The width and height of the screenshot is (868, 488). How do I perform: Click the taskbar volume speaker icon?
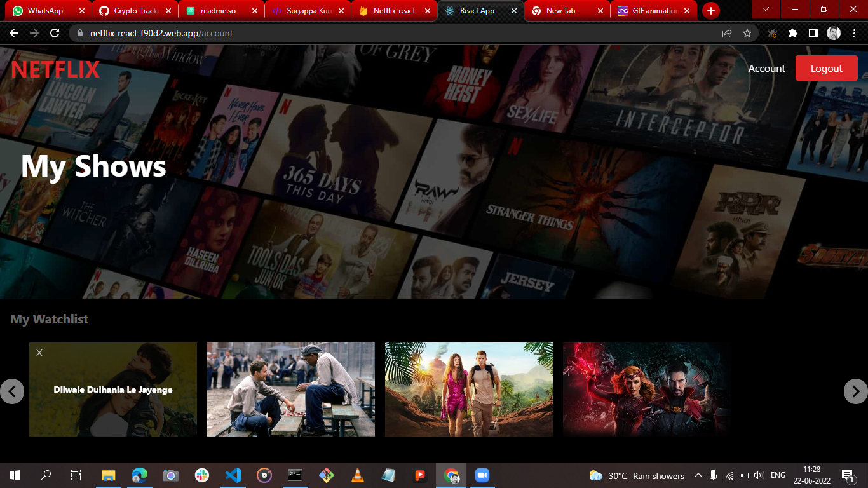click(x=758, y=475)
